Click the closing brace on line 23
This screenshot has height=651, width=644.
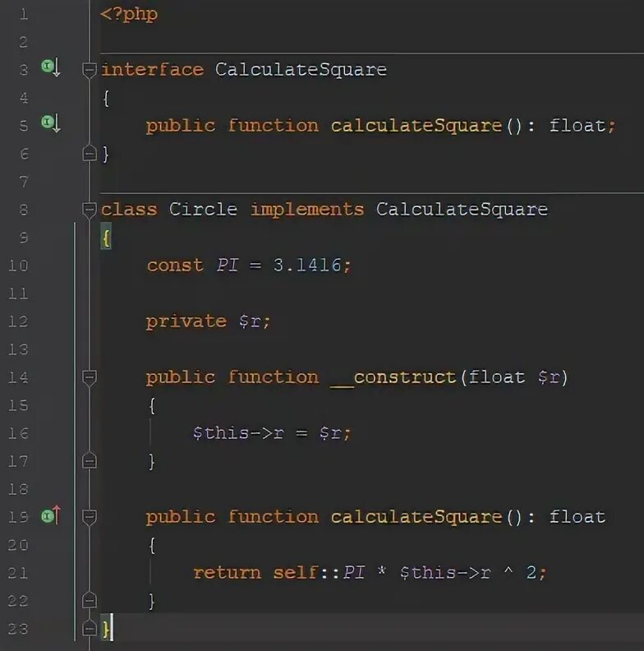pos(105,629)
